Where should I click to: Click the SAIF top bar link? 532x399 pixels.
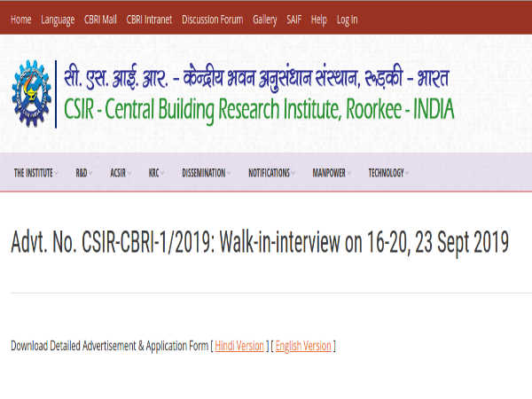[293, 20]
